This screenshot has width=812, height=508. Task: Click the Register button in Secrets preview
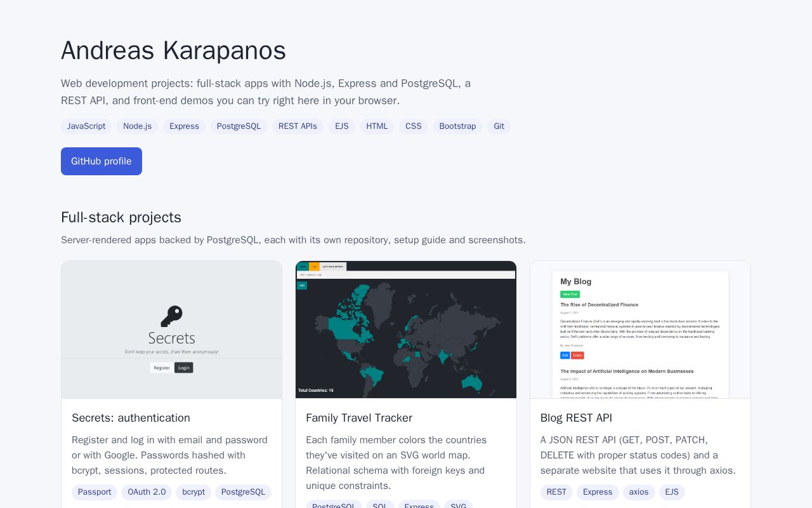tap(162, 368)
